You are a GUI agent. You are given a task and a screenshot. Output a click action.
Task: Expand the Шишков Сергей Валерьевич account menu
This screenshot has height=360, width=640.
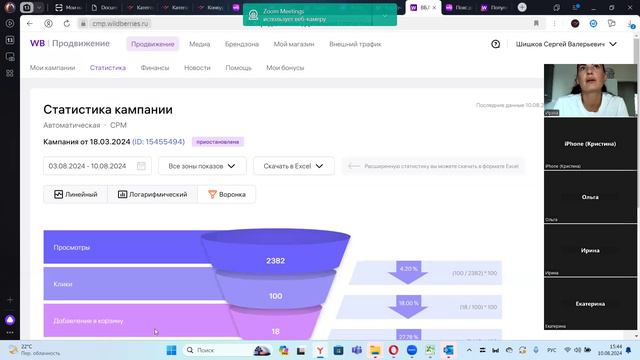[x=566, y=44]
